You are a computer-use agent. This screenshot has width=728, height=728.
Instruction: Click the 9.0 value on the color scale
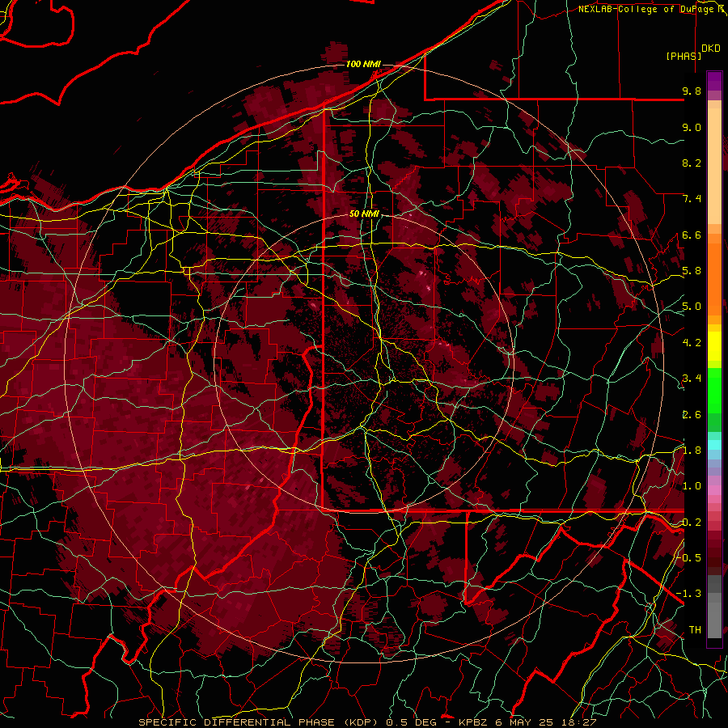692,127
